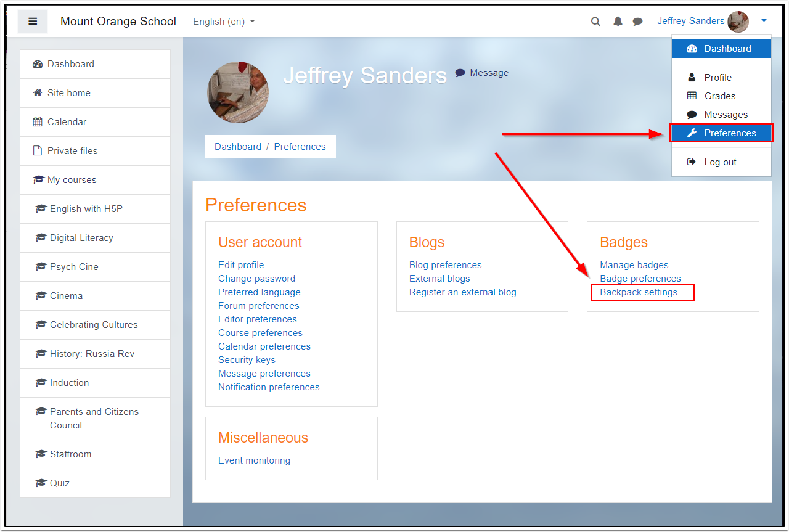This screenshot has height=532, width=789.
Task: Open the Event monitoring link
Action: click(255, 460)
